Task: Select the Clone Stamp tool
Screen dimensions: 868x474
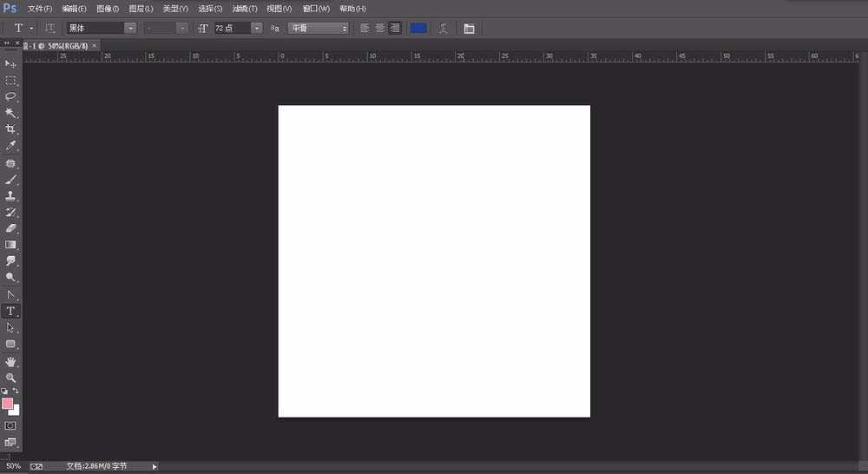Action: [10, 196]
